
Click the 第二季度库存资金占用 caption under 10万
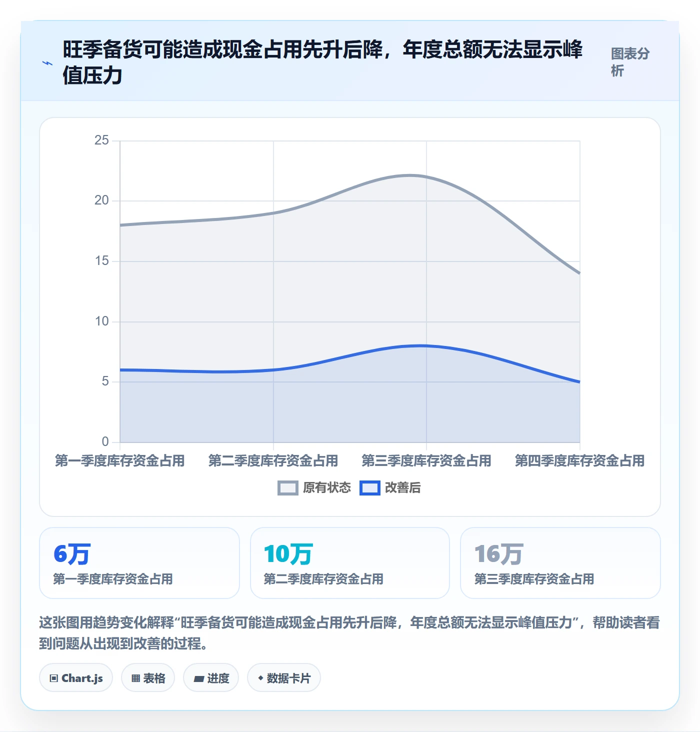[323, 579]
